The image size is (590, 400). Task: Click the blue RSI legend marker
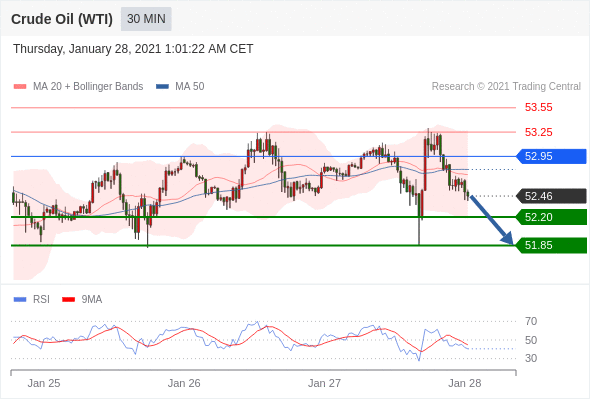(x=20, y=300)
